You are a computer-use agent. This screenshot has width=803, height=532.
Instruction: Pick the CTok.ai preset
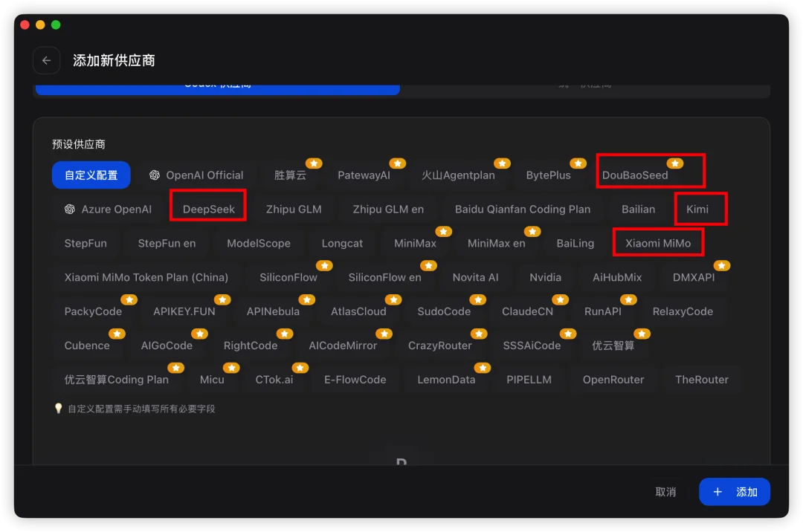click(x=274, y=380)
